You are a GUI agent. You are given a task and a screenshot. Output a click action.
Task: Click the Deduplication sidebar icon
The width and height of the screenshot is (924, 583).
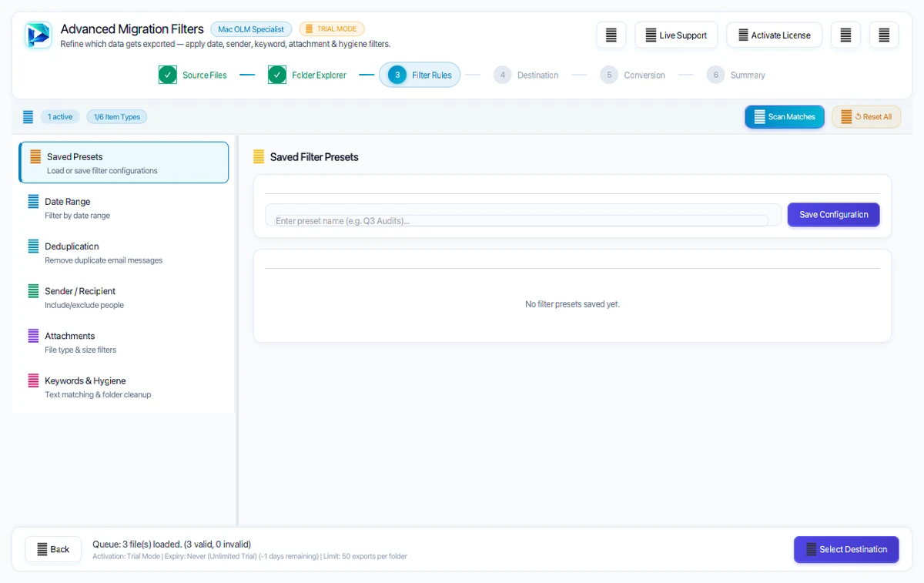click(33, 246)
